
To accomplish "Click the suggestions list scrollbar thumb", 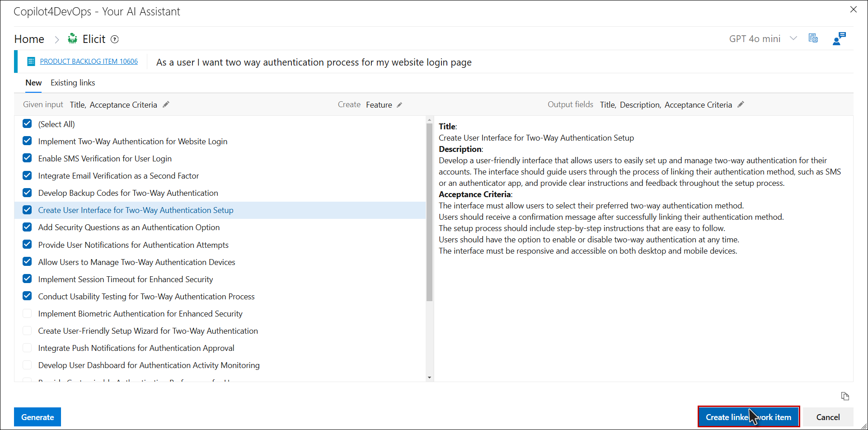I will tap(429, 212).
